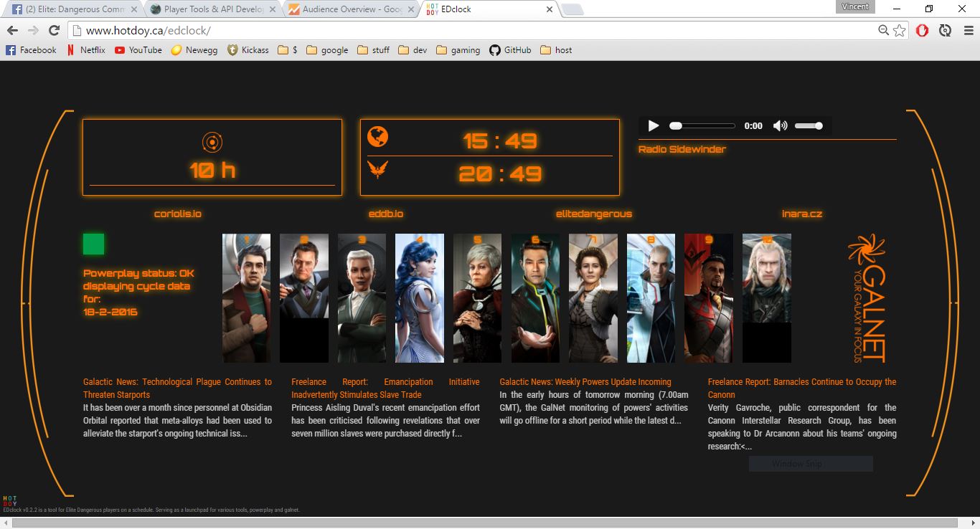
Task: Read Technological Plague Continues news article
Action: point(177,389)
